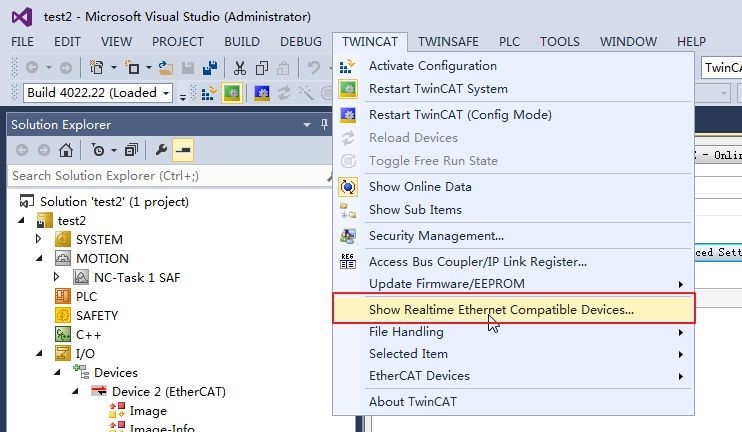
Task: Click the Activate Configuration icon in toolbar
Action: tap(209, 93)
